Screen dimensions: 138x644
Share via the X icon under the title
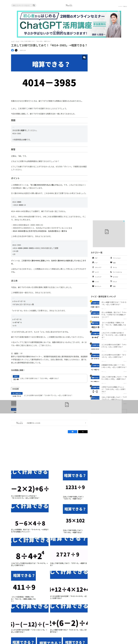coord(16,50)
